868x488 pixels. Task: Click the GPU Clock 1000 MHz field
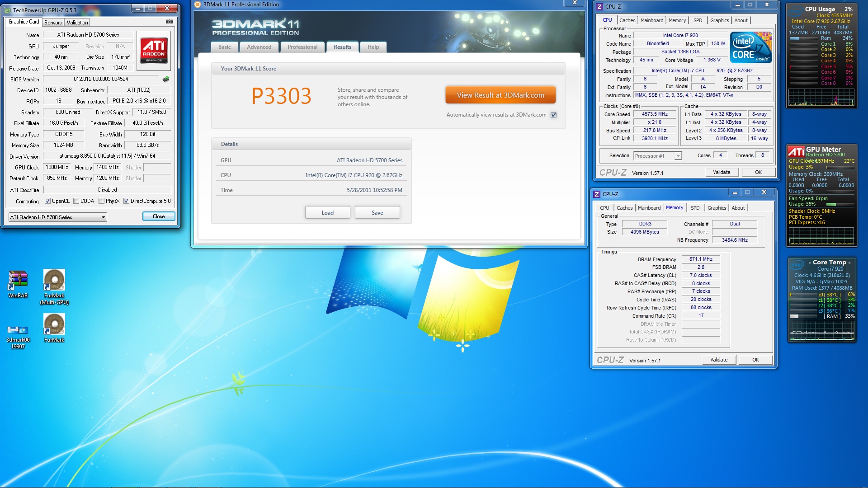[57, 167]
